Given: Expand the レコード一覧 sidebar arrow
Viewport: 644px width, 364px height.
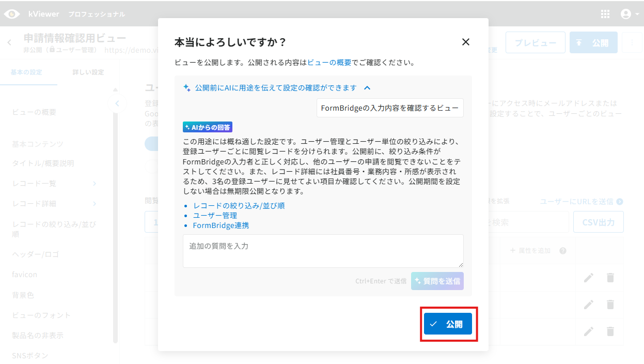Looking at the screenshot, I should coord(95,183).
